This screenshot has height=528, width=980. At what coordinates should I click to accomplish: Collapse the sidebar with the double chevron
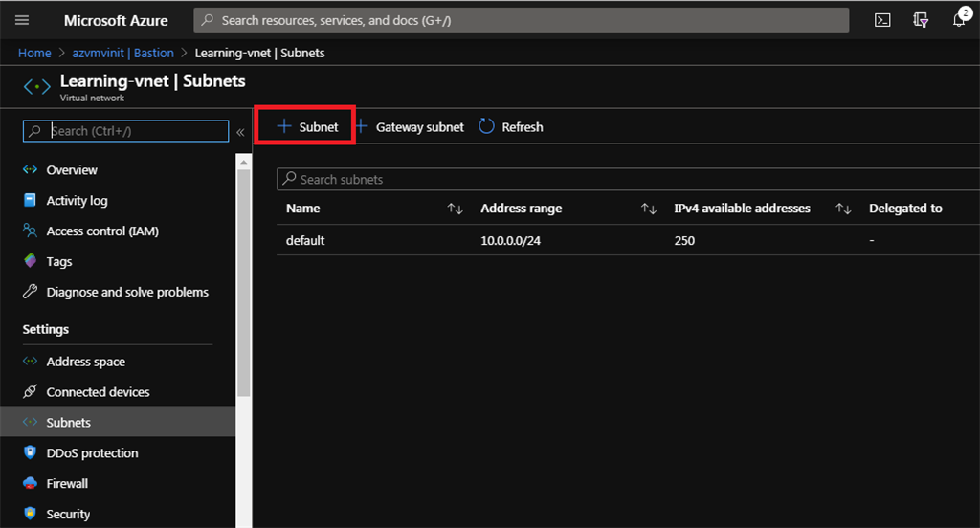(x=240, y=132)
